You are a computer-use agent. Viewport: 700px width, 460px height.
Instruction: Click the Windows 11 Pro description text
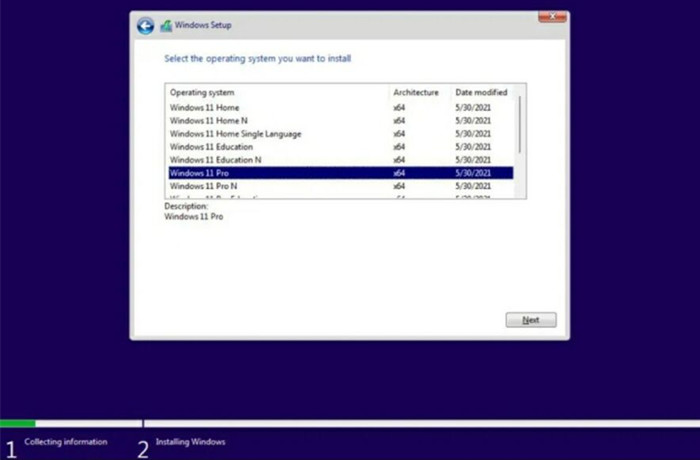tap(194, 217)
